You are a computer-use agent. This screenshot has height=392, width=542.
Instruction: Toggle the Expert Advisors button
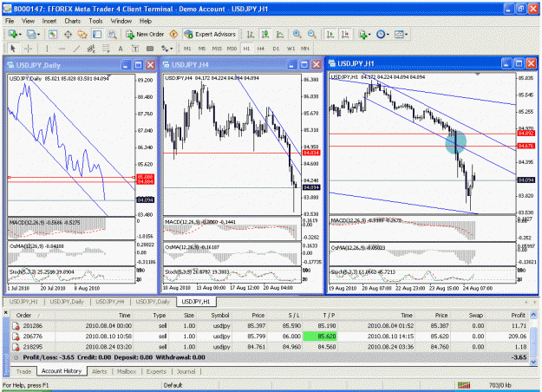pos(211,34)
